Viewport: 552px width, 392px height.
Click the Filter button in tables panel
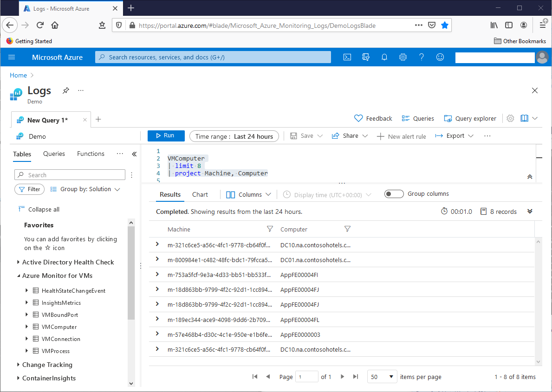coord(30,189)
